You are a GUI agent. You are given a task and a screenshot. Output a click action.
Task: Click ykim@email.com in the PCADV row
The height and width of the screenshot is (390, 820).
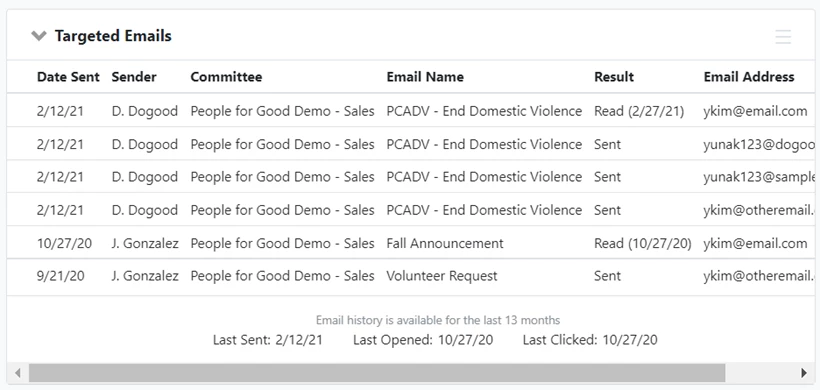click(755, 111)
